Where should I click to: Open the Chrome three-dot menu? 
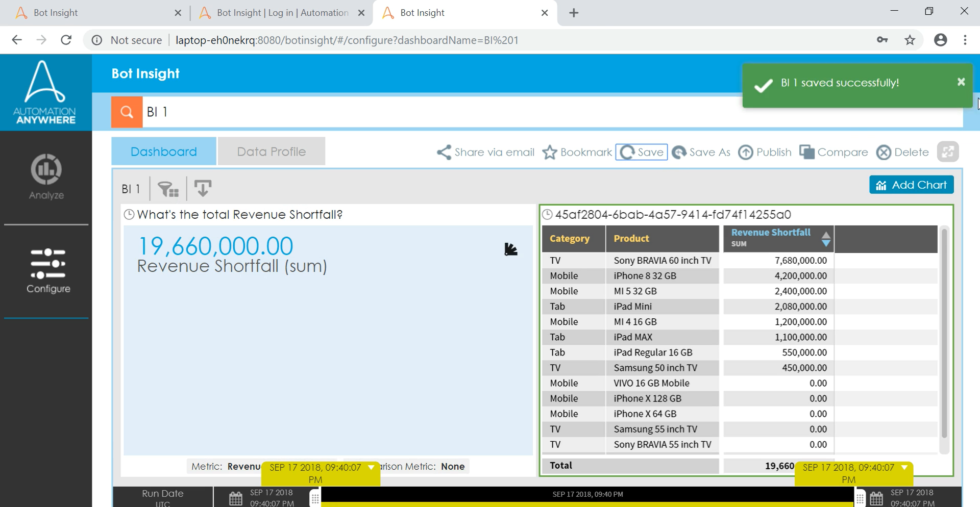click(x=965, y=40)
